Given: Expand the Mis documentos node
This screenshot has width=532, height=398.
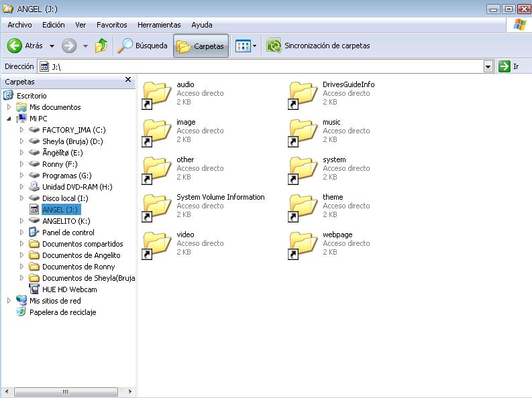Looking at the screenshot, I should coord(9,107).
